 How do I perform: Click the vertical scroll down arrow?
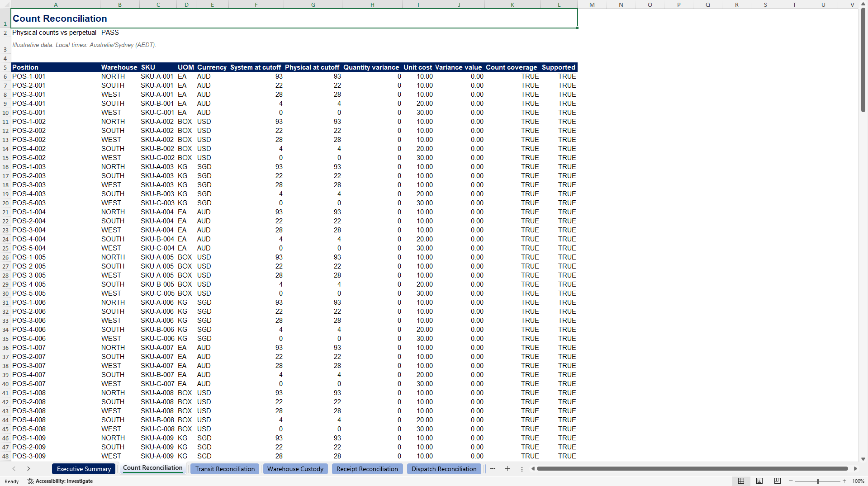click(863, 459)
